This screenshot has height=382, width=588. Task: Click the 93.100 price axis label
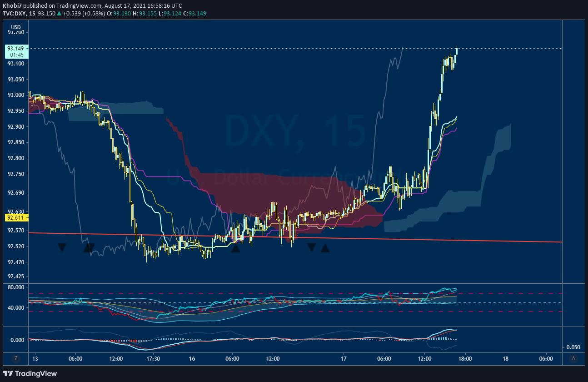16,64
